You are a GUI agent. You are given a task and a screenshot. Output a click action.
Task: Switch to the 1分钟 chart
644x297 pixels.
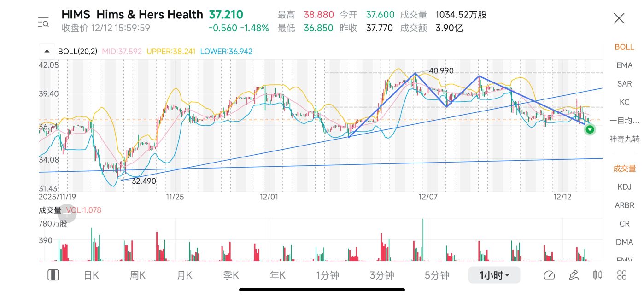tap(328, 275)
